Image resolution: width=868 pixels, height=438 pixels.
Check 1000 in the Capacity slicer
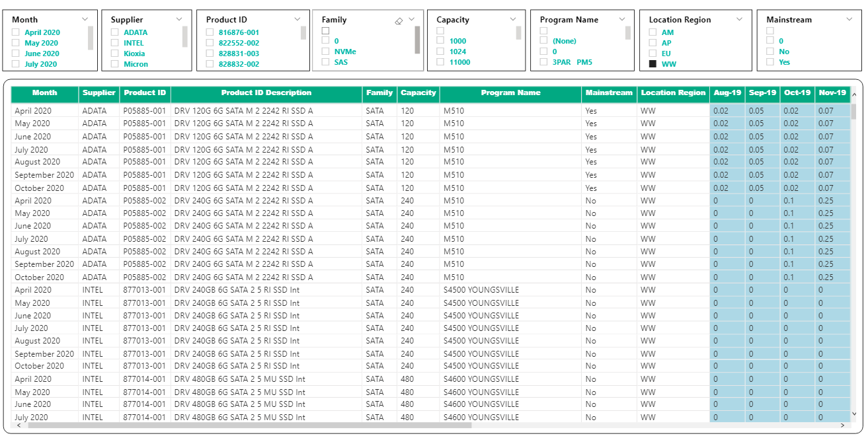click(x=440, y=41)
